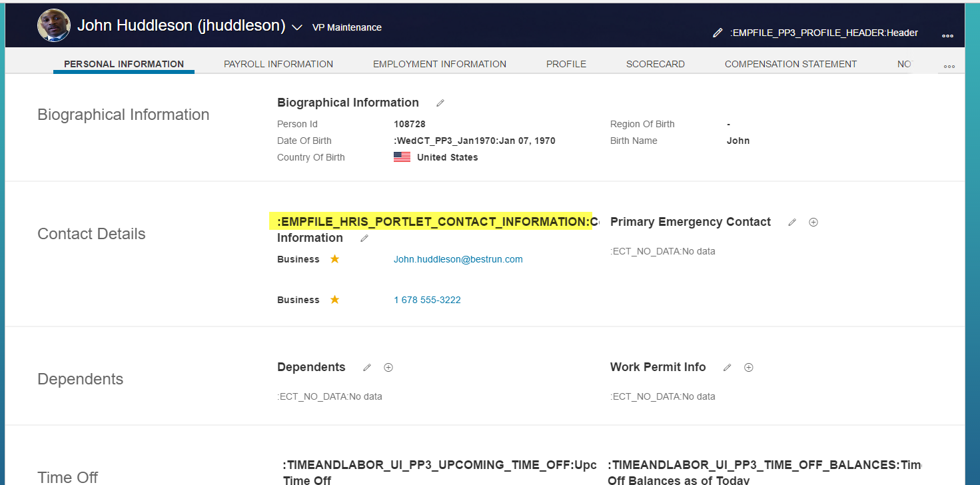The image size is (980, 485).
Task: Open the Profile tab
Action: pos(566,64)
